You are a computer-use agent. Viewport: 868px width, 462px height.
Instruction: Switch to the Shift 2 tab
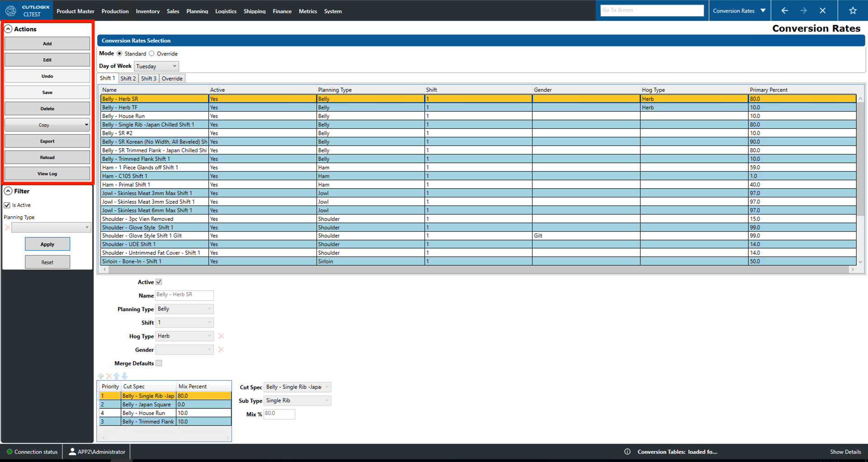(128, 79)
